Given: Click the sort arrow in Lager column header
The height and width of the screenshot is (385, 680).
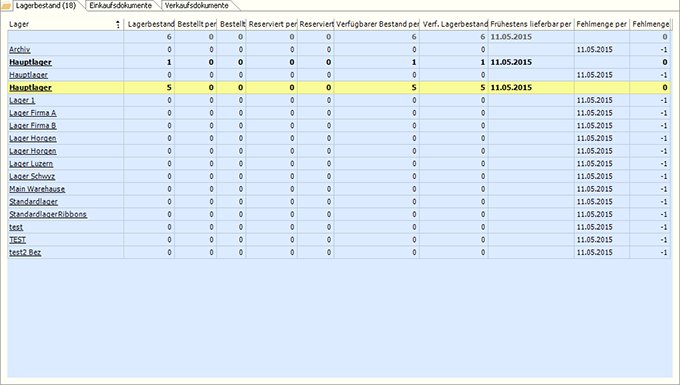Looking at the screenshot, I should tap(118, 24).
